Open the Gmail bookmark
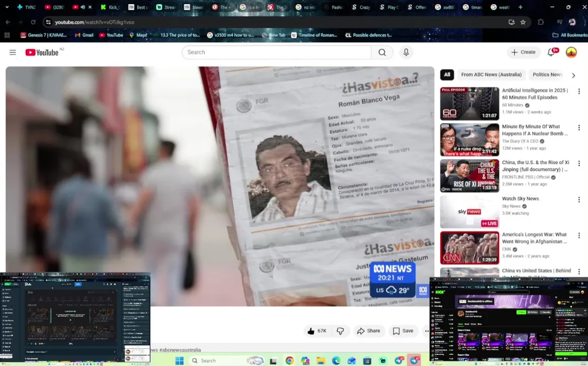Viewport: 588px width, 366px height. tap(84, 35)
